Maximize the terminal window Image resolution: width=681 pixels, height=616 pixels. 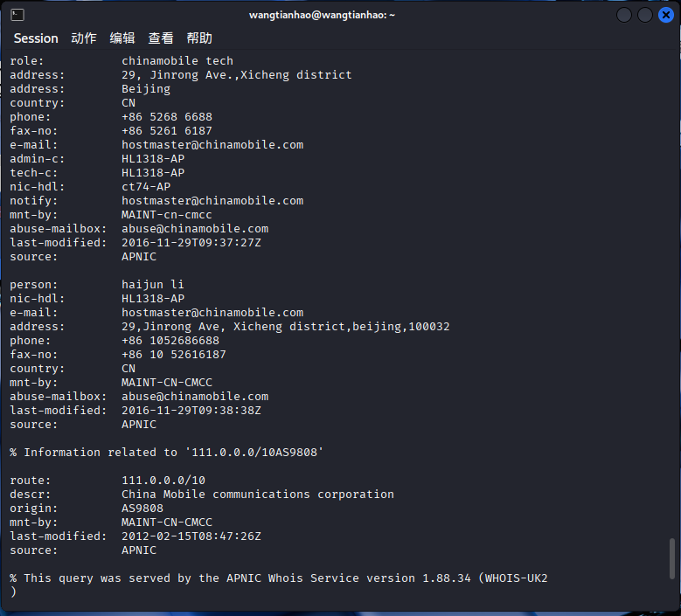tap(644, 15)
